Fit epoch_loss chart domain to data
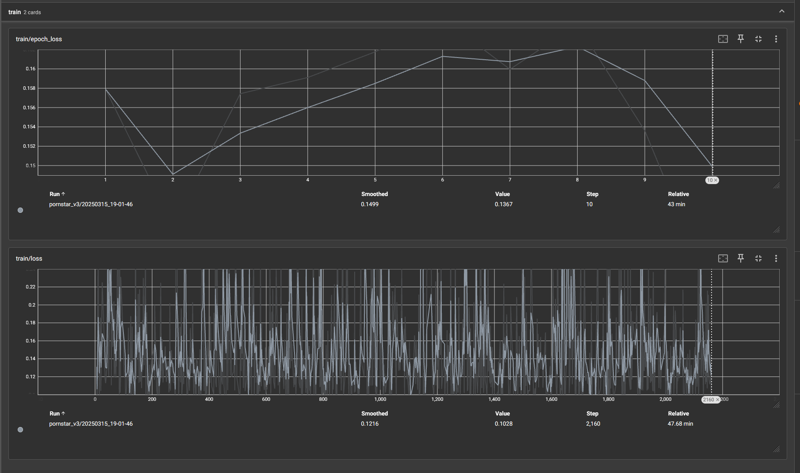This screenshot has width=800, height=473. coord(722,39)
